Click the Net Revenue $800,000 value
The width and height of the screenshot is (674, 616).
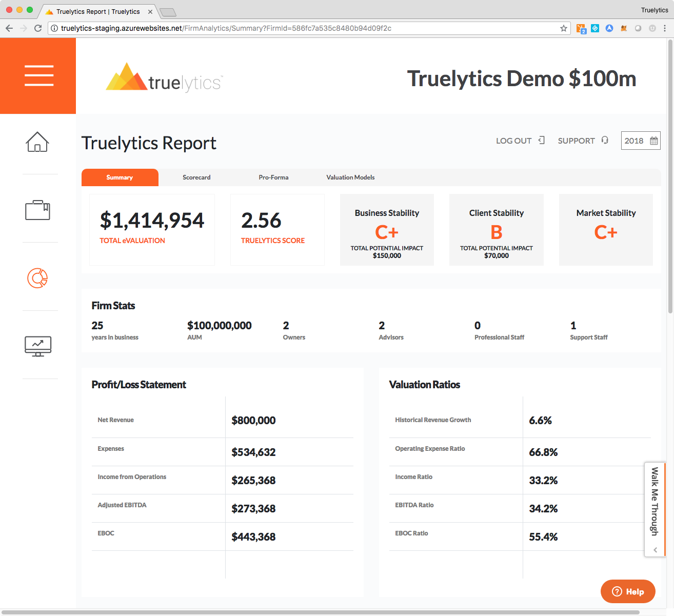[x=253, y=421]
